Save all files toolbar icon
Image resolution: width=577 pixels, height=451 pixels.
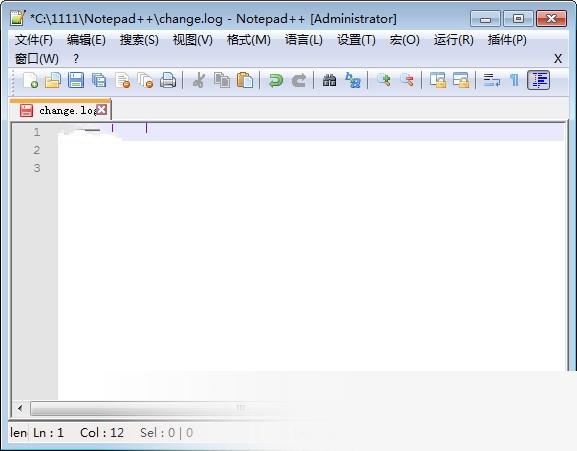pyautogui.click(x=99, y=80)
